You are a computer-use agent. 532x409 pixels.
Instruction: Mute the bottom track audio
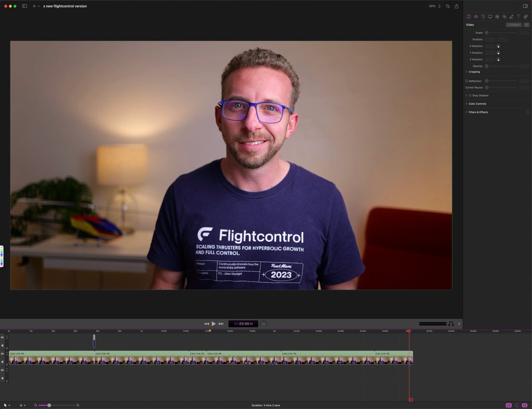(x=2, y=378)
